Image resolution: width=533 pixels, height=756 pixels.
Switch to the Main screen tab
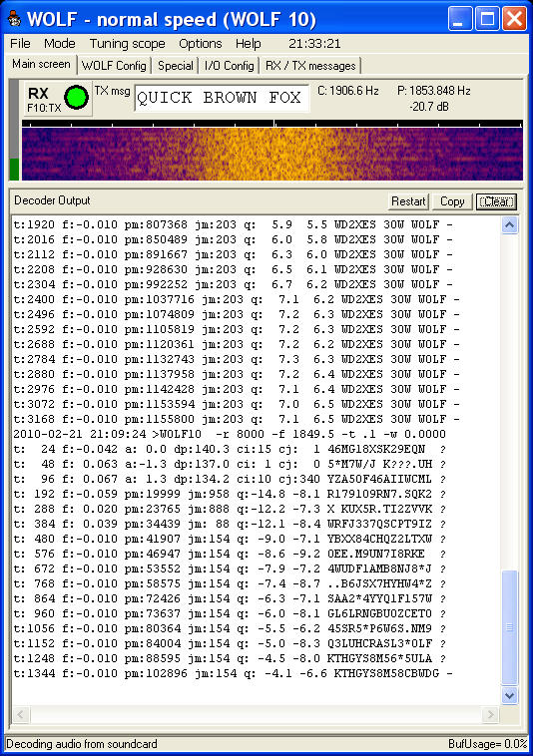(x=41, y=64)
